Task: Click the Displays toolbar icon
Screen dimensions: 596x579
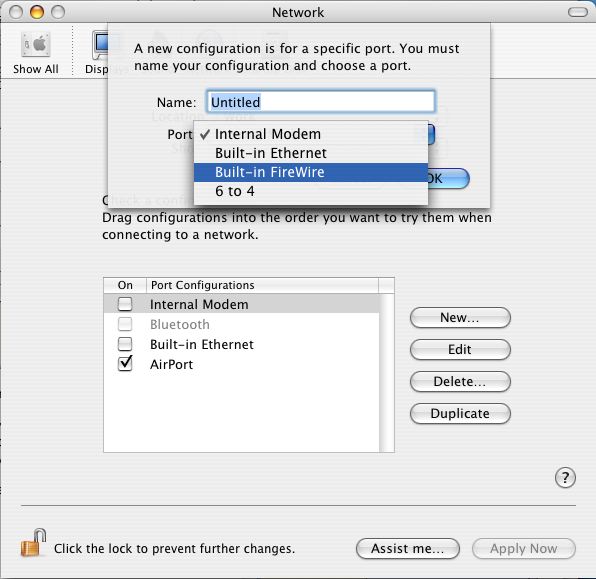Action: [x=100, y=52]
